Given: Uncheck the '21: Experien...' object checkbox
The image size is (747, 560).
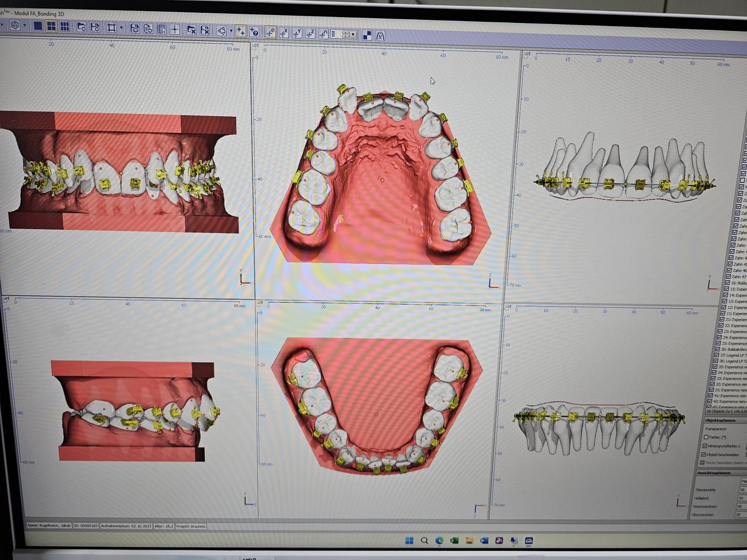Looking at the screenshot, I should [721, 319].
